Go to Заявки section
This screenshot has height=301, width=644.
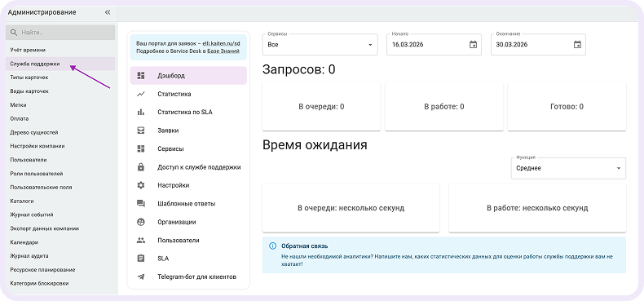[x=188, y=131]
